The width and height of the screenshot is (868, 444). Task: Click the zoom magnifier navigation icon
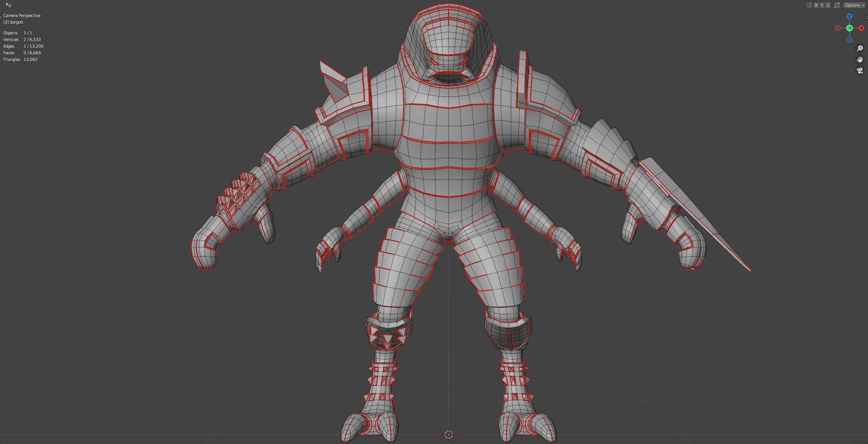click(x=860, y=48)
